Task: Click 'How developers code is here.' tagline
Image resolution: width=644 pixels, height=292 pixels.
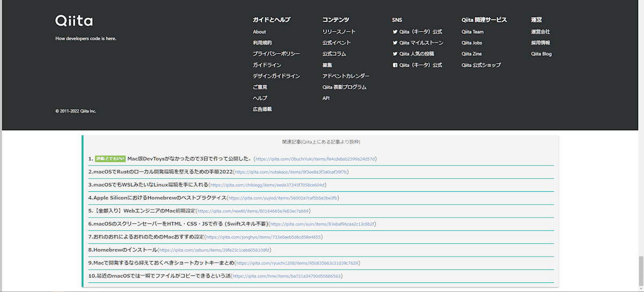Action: [86, 39]
